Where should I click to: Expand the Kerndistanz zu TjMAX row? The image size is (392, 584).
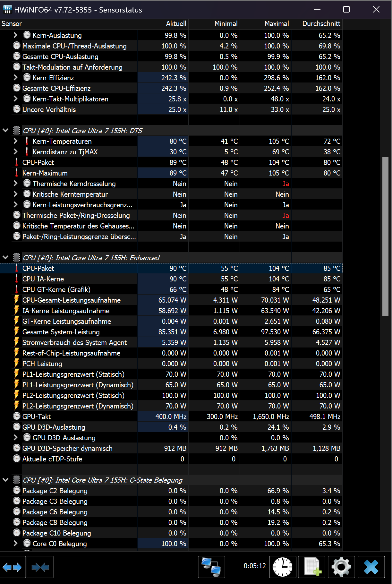coord(15,151)
